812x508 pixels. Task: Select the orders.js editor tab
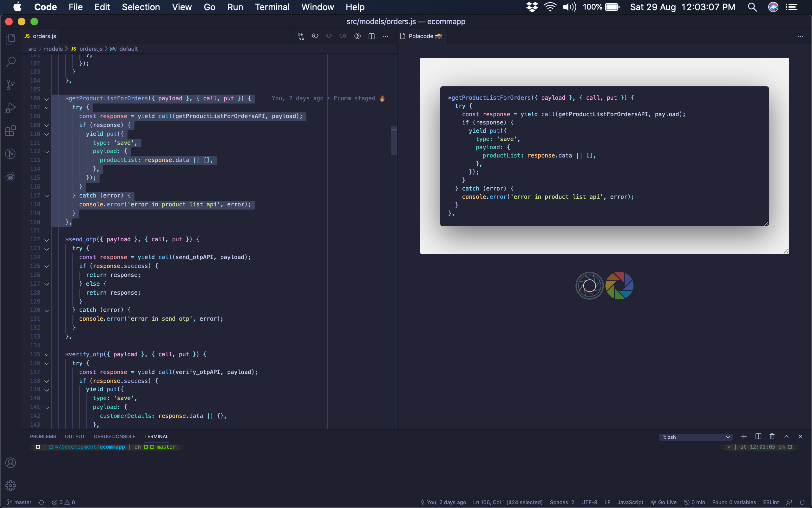tap(41, 36)
